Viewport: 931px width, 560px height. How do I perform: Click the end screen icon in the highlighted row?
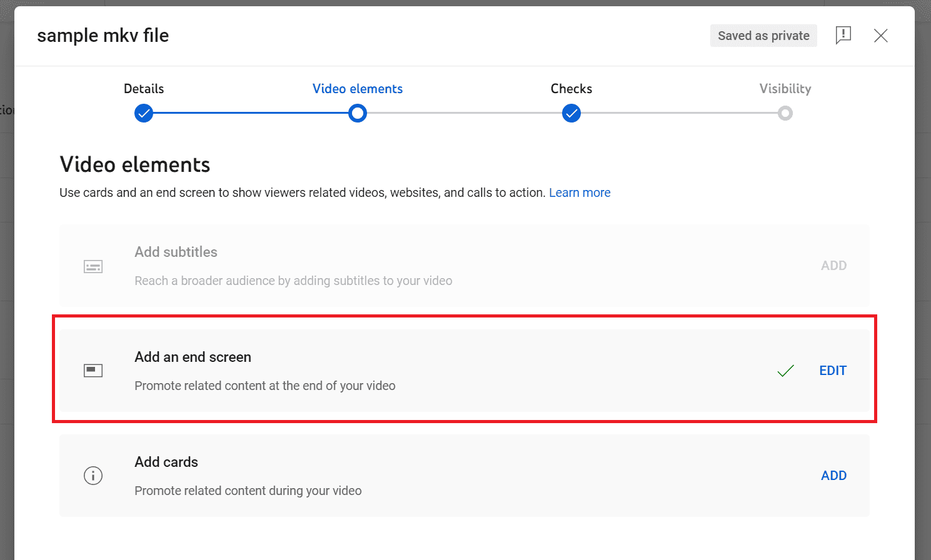pyautogui.click(x=93, y=370)
